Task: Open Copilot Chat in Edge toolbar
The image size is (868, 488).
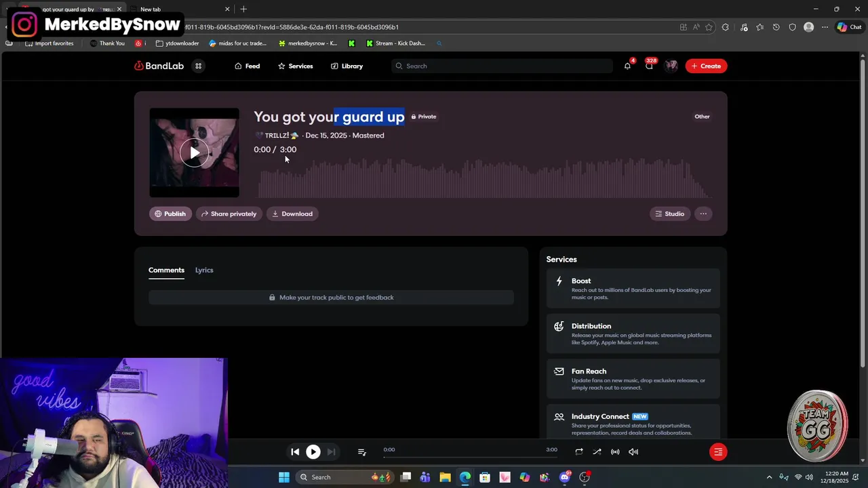Action: click(x=849, y=27)
